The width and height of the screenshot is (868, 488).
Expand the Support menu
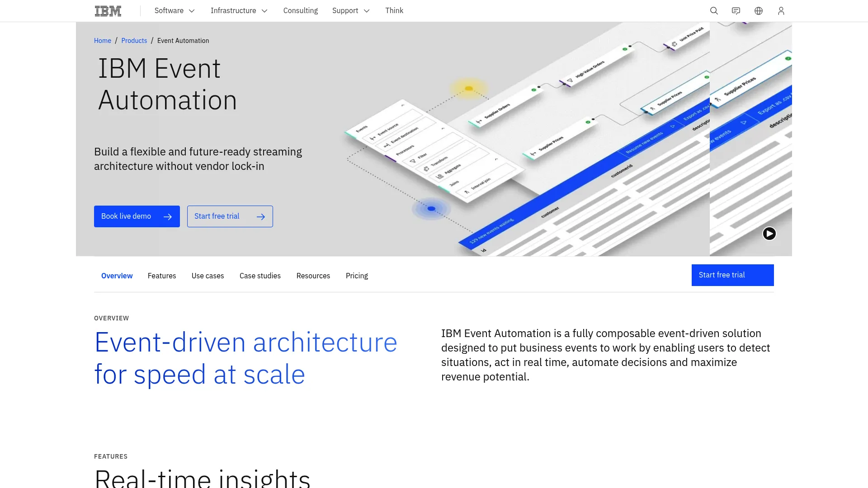351,11
